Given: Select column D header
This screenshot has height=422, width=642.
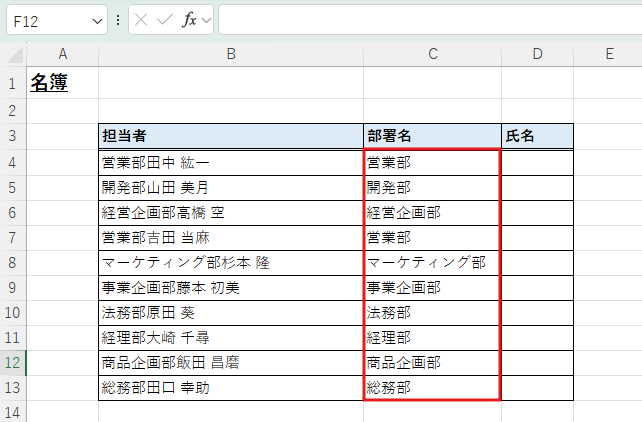Looking at the screenshot, I should click(x=537, y=54).
